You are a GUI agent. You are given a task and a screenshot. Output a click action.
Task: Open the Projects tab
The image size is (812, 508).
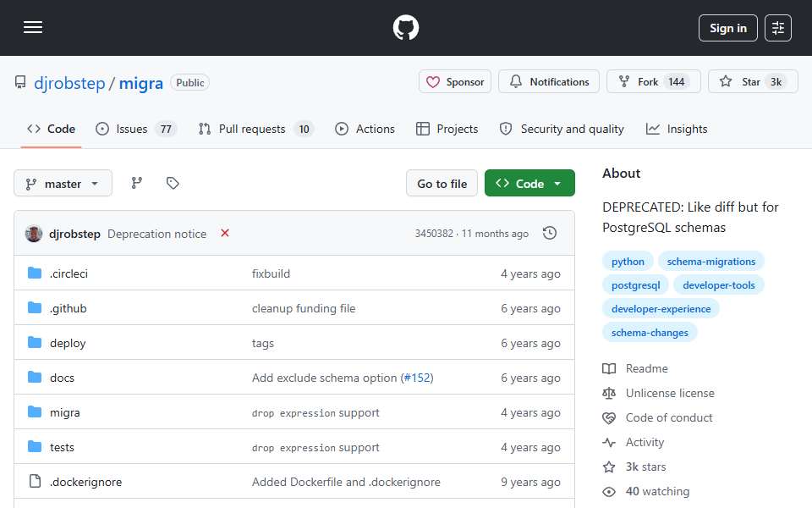coord(447,129)
